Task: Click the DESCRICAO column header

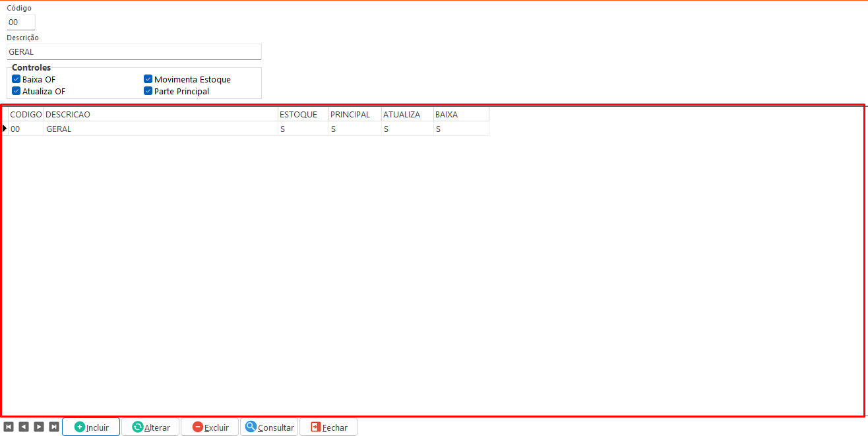Action: tap(160, 114)
